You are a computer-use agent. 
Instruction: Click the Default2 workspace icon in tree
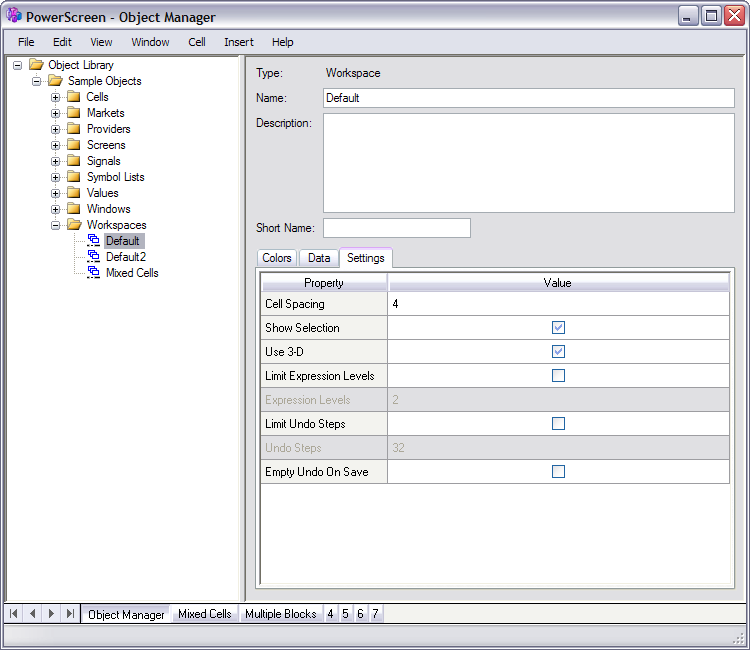click(94, 257)
